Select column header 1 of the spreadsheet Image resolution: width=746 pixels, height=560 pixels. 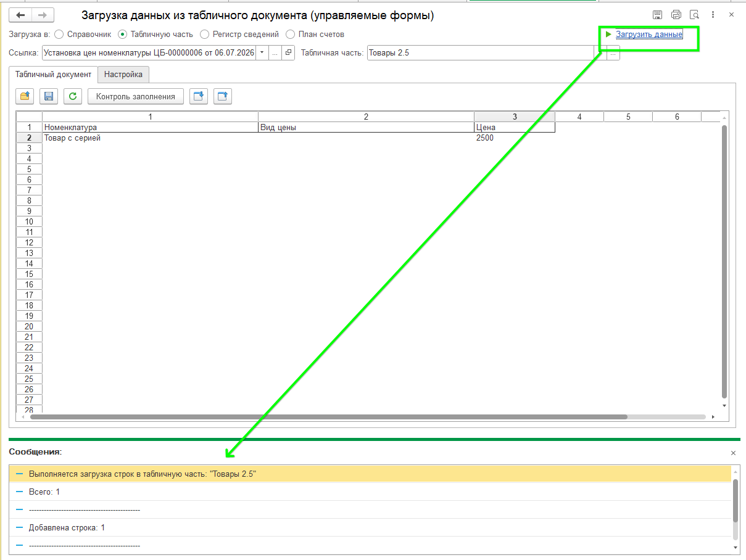click(150, 117)
